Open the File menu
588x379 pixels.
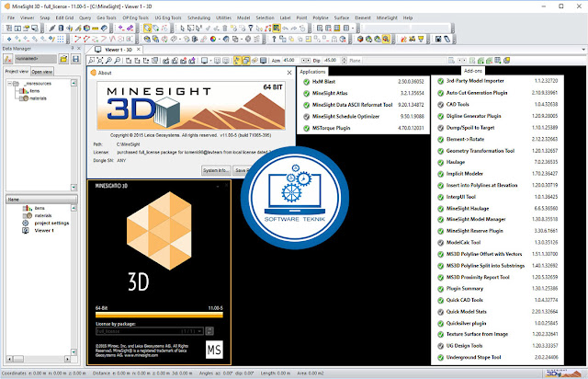11,17
